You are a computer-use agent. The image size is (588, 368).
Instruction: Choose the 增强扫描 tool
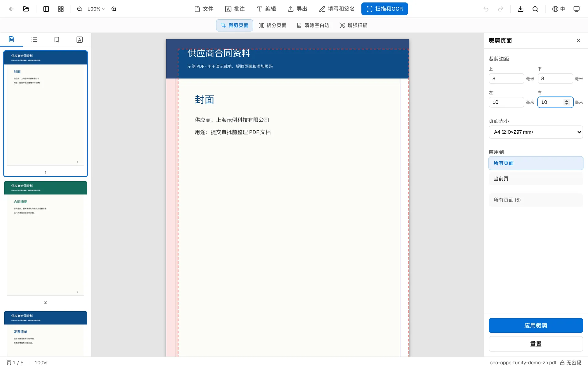point(353,25)
